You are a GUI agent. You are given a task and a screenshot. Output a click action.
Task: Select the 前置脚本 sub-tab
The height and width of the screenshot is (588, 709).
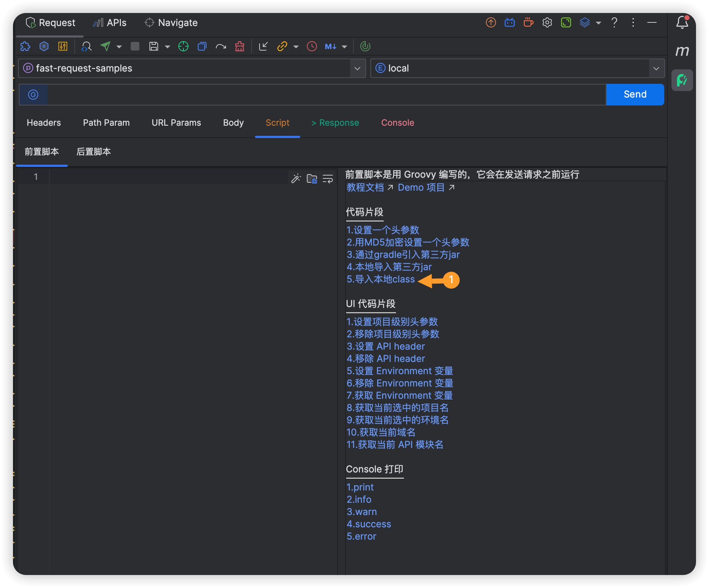pyautogui.click(x=42, y=152)
